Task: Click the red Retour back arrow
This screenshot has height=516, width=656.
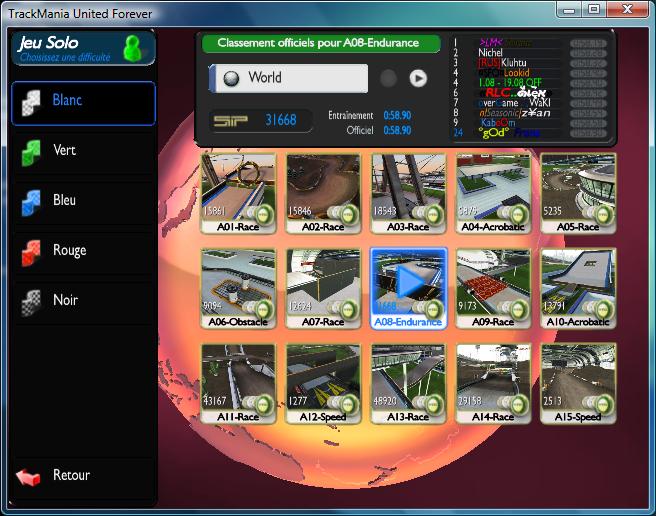Action: [29, 477]
